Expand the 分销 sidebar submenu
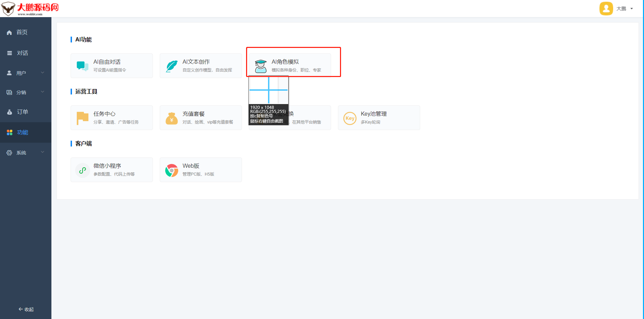This screenshot has width=644, height=319. click(x=42, y=92)
